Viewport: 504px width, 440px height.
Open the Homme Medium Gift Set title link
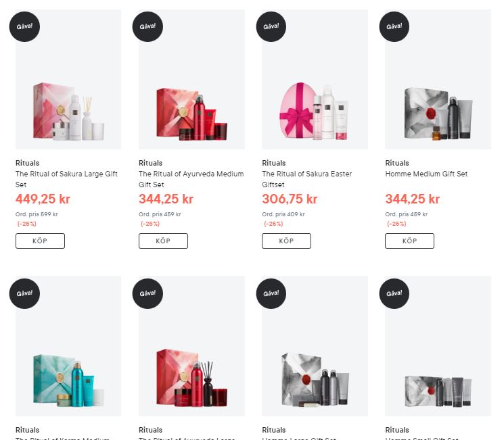coord(426,174)
